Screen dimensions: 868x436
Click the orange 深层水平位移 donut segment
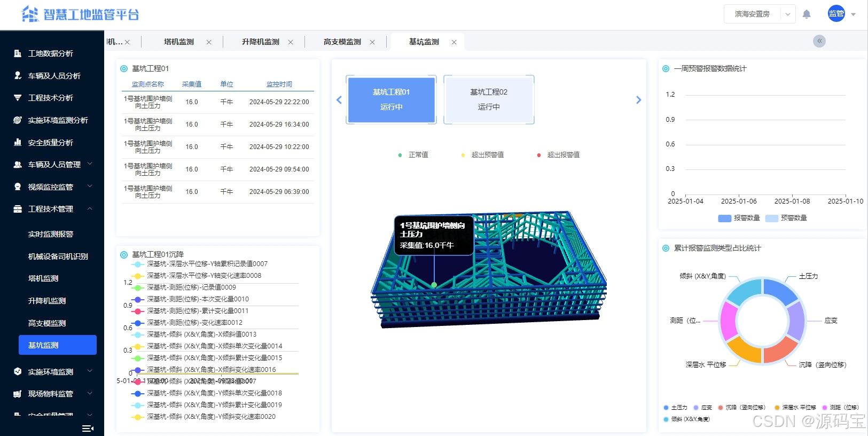[745, 350]
